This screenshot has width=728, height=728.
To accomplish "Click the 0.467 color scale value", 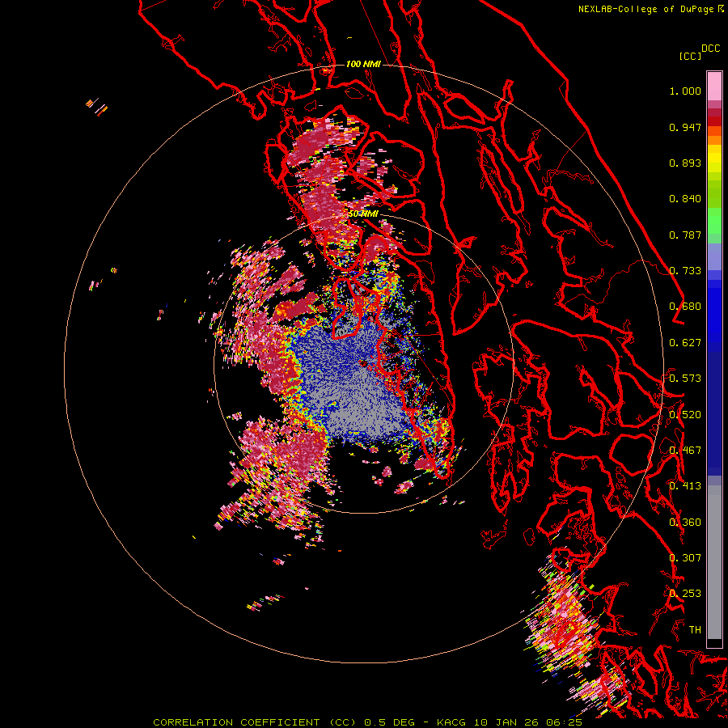I will pyautogui.click(x=685, y=451).
